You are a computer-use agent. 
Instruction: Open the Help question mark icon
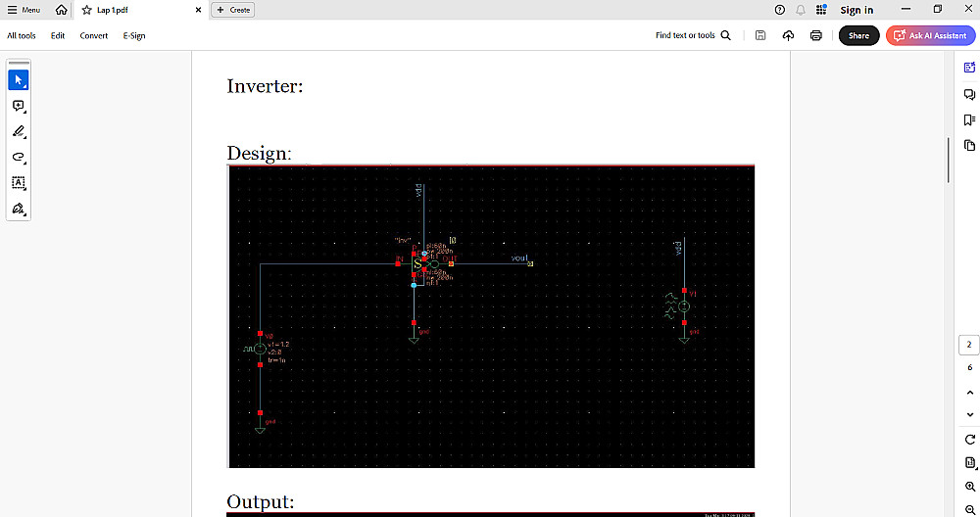[779, 10]
